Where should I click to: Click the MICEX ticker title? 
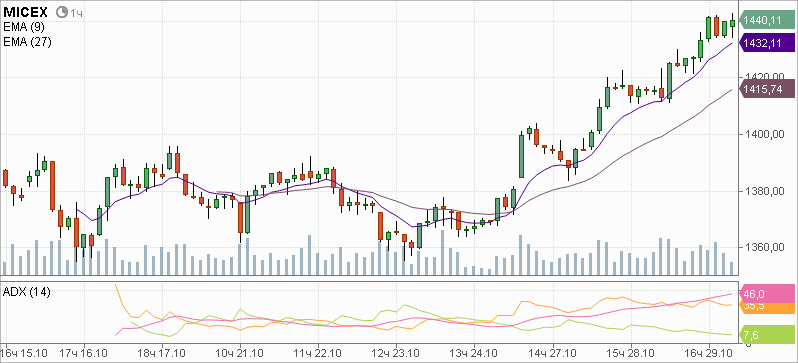(x=26, y=12)
